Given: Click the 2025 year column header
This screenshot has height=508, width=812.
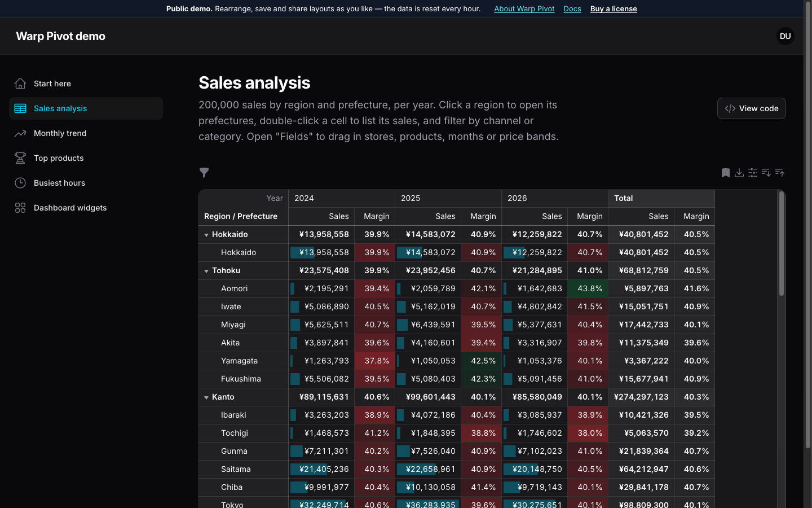Looking at the screenshot, I should [x=448, y=198].
